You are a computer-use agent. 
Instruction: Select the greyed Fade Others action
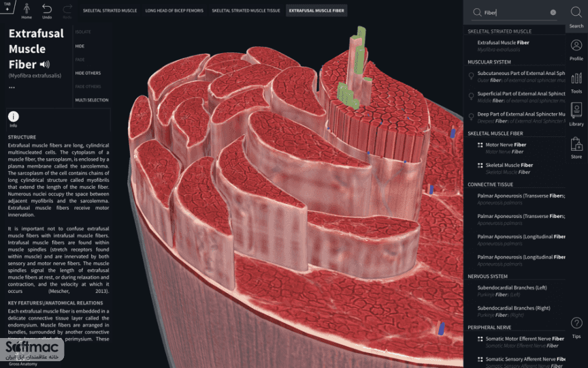pyautogui.click(x=88, y=87)
